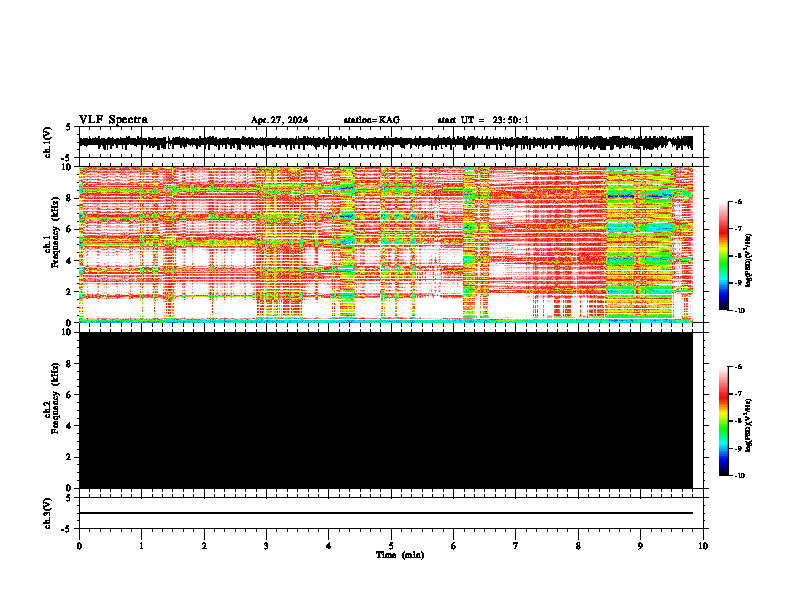Click the "ch.1(V)" axis label
Viewport: 792px width, 612px height.
click(x=47, y=142)
